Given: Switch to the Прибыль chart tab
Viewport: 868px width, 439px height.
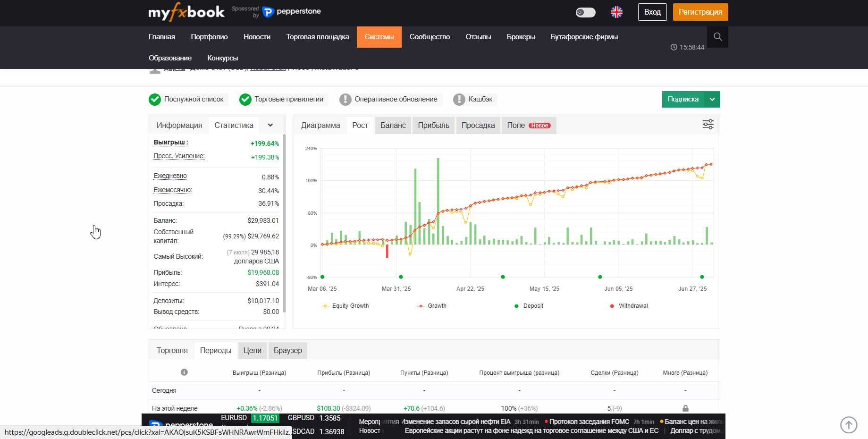Looking at the screenshot, I should (x=433, y=125).
